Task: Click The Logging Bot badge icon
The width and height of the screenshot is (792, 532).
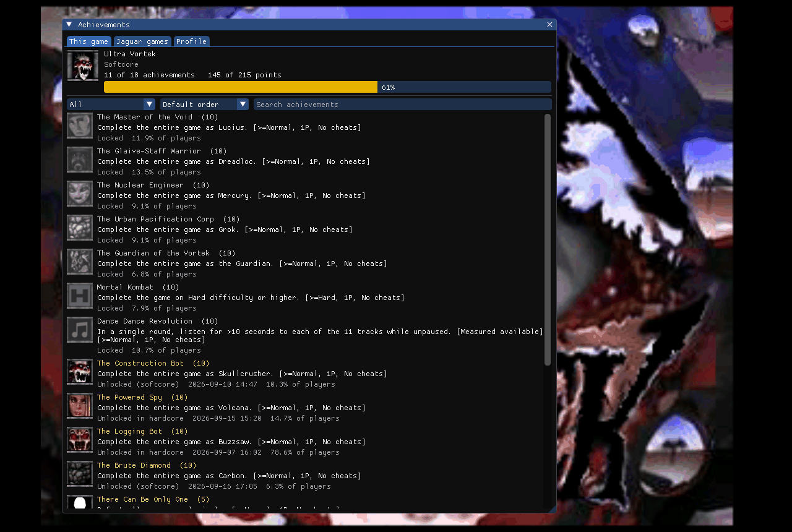Action: [x=80, y=440]
